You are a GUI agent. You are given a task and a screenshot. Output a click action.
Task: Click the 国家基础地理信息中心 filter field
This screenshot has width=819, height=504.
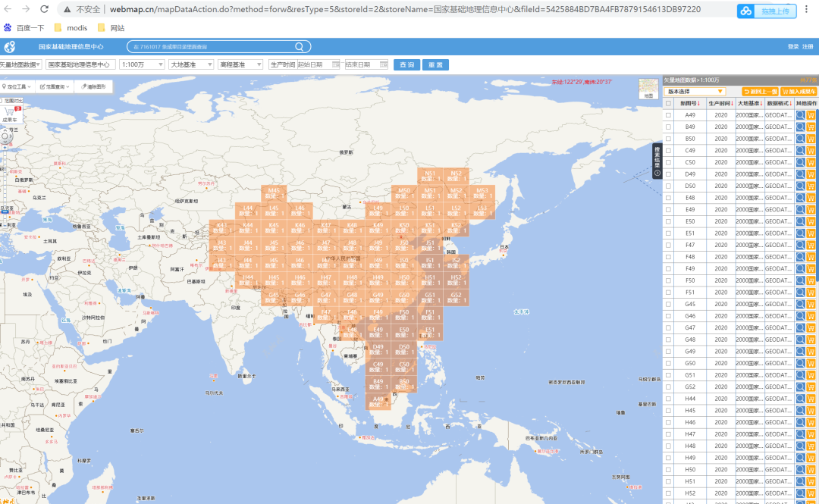pos(80,64)
